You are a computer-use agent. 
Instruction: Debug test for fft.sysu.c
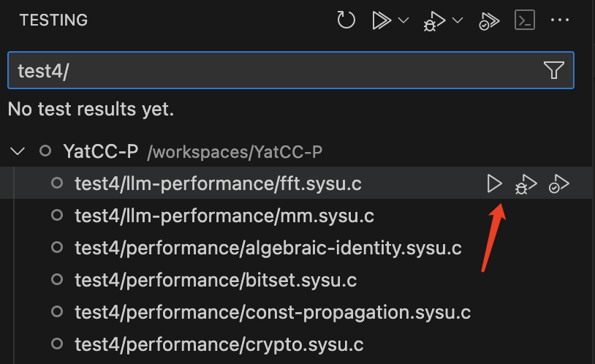(526, 183)
